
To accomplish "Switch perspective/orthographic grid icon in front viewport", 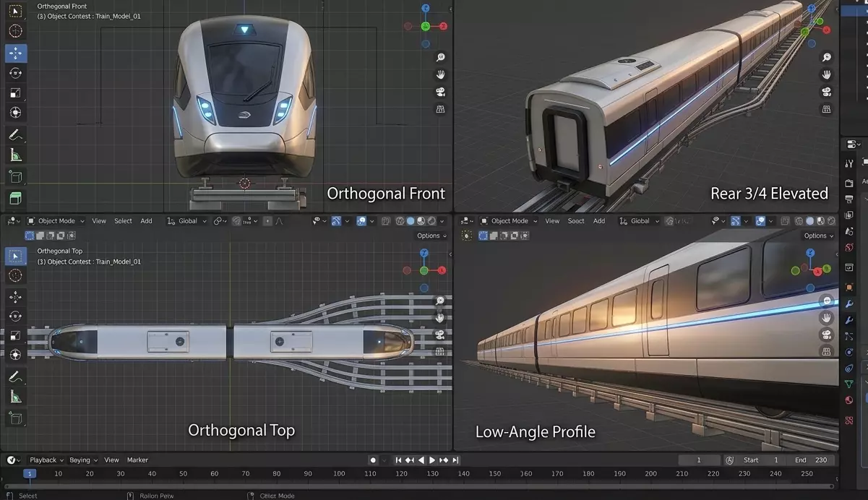I will point(440,109).
